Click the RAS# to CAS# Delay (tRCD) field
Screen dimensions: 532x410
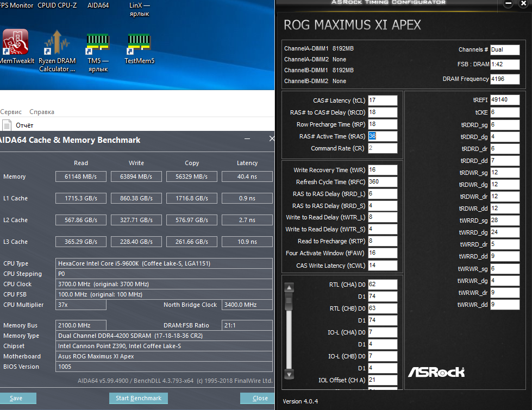click(383, 112)
